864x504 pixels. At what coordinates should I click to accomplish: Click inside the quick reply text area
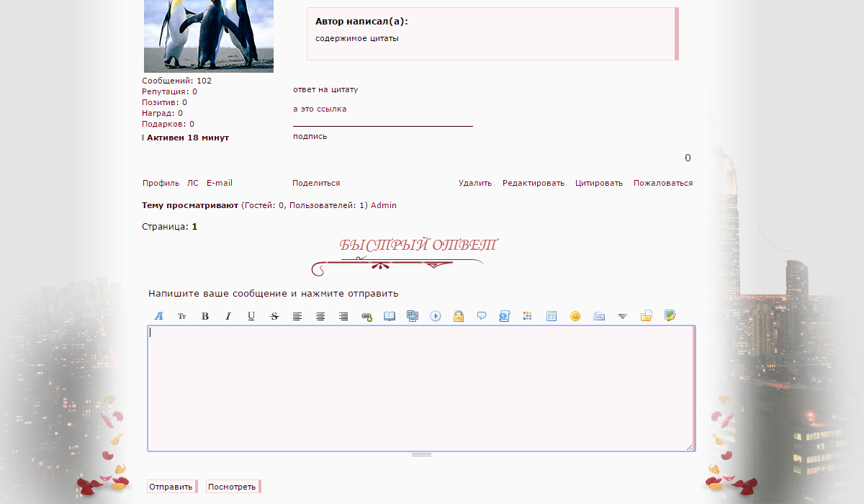pyautogui.click(x=420, y=389)
